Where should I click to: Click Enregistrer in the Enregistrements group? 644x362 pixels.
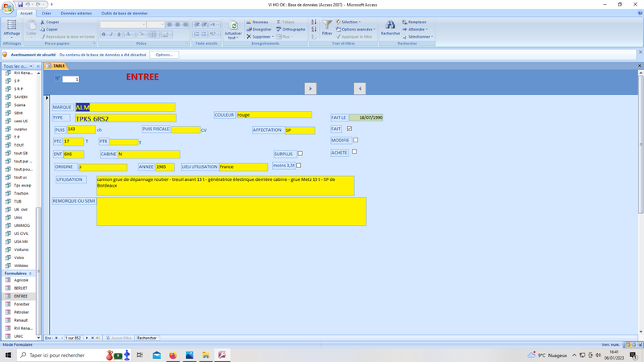(259, 30)
